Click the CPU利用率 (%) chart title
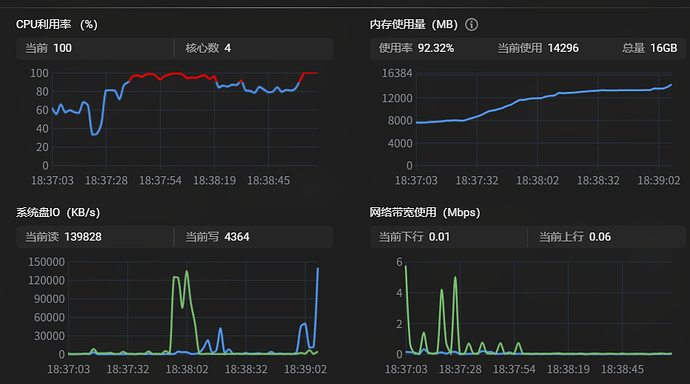690x384 pixels. coord(57,25)
